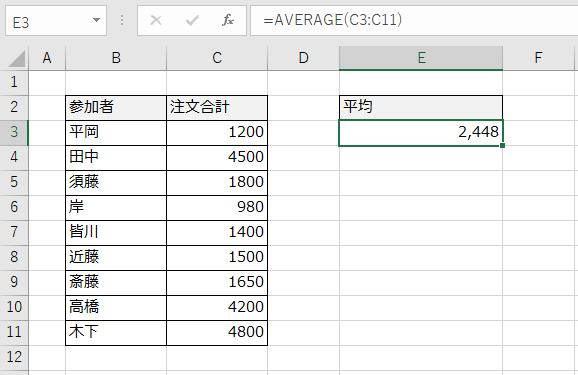Select row 12 header
The image size is (578, 375).
tap(14, 357)
